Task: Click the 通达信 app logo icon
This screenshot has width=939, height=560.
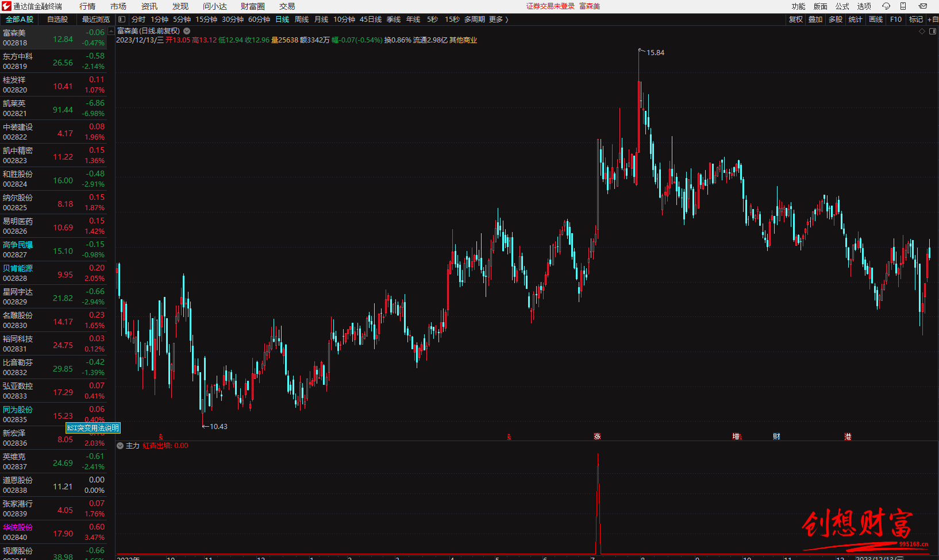Action: (6, 6)
